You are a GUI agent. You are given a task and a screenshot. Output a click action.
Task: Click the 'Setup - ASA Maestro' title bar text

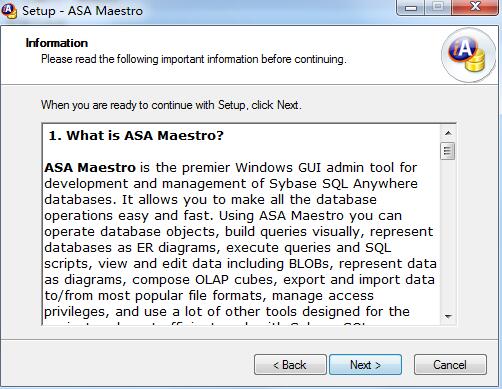tap(82, 11)
